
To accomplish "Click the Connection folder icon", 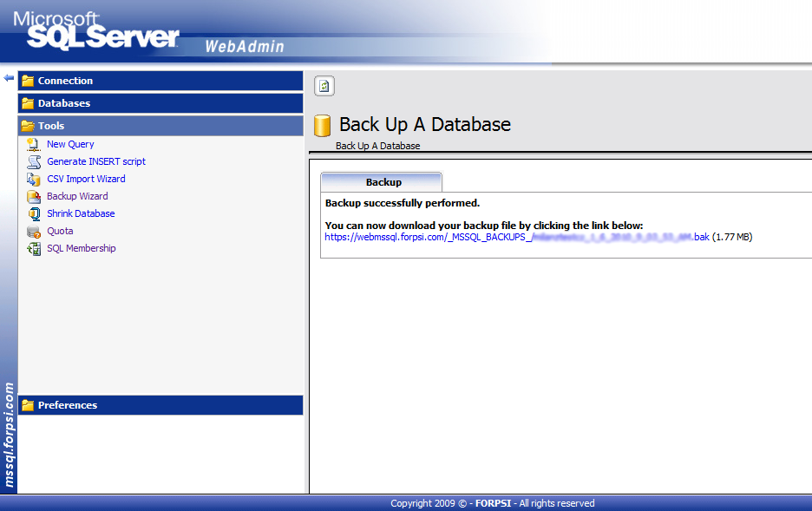I will pyautogui.click(x=28, y=81).
